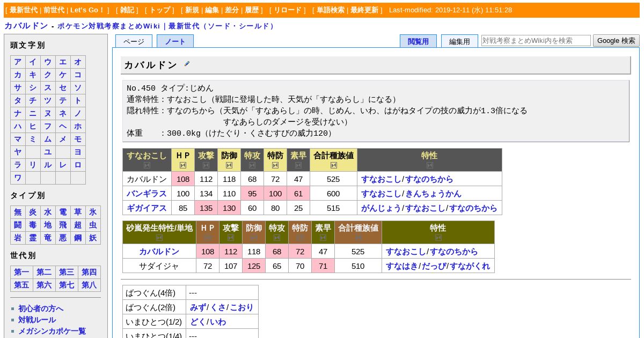Open メガシンカポケ一覧 sidebar link
This screenshot has height=338, width=644.
52,331
